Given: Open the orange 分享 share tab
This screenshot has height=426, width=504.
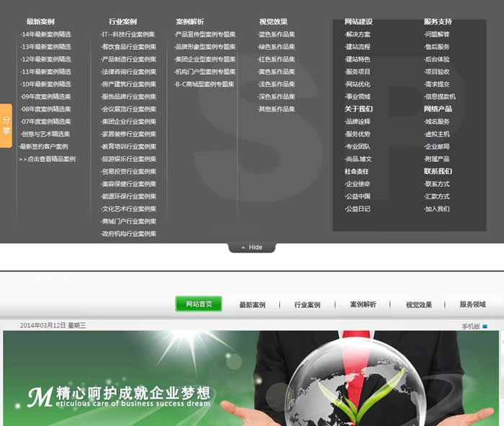Looking at the screenshot, I should click(x=6, y=126).
